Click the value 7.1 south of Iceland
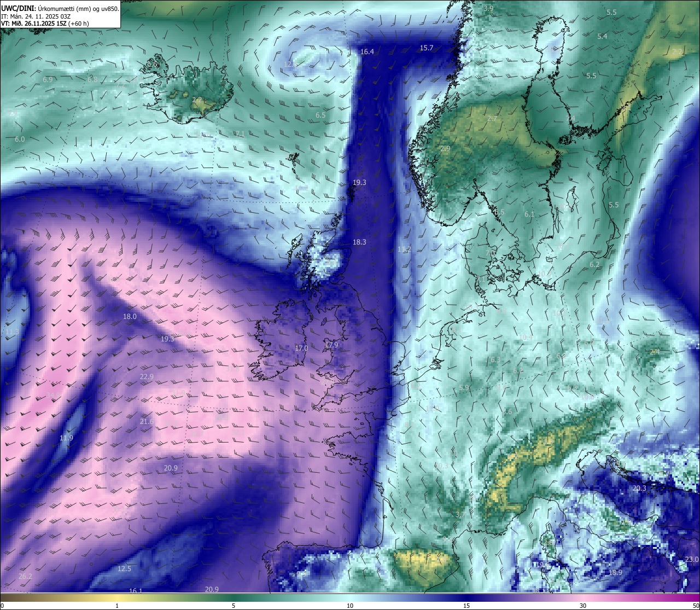 [x=240, y=133]
